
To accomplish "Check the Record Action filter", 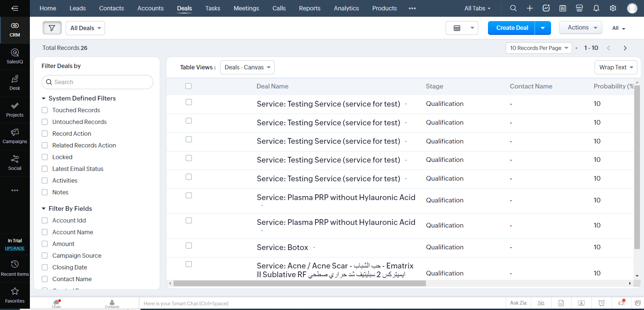I will click(x=45, y=134).
